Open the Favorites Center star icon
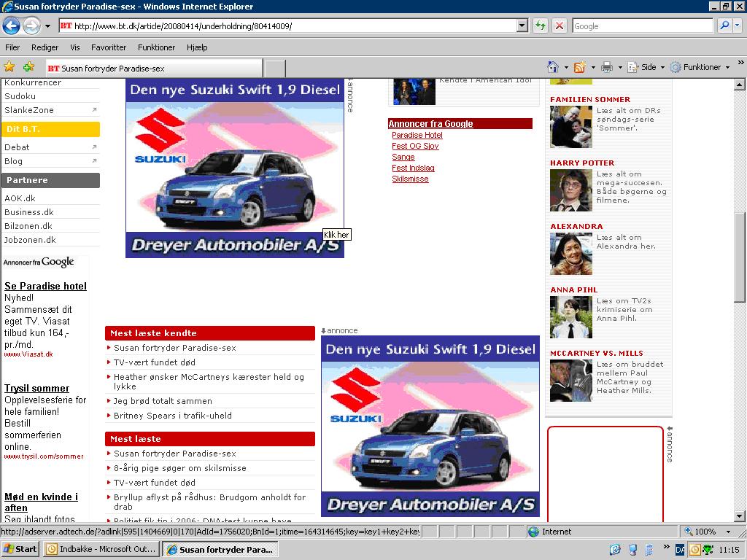This screenshot has width=747, height=560. tap(9, 67)
